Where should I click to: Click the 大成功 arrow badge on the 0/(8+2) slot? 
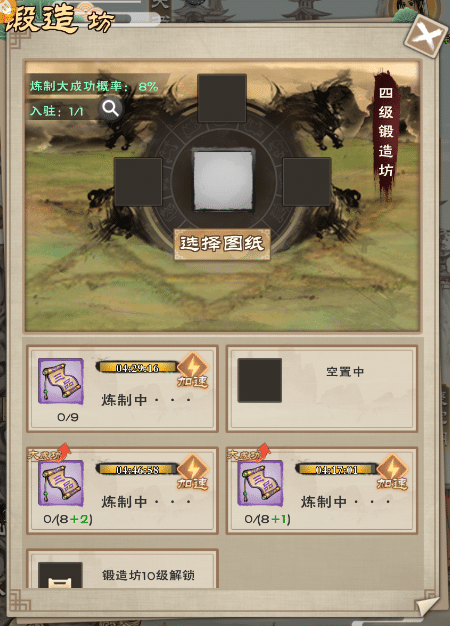[x=50, y=453]
